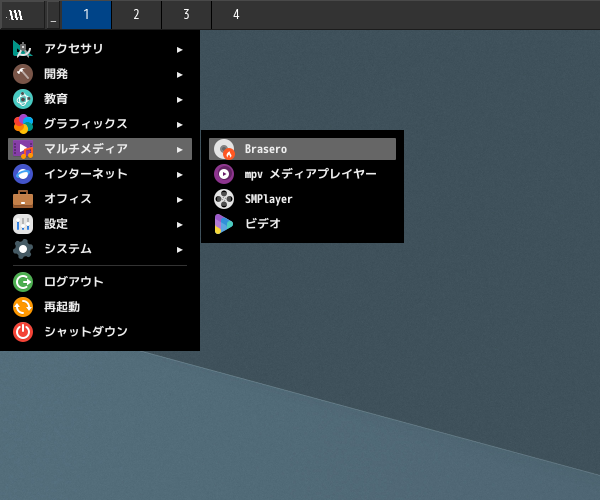Click the 教育 atom icon
The width and height of the screenshot is (600, 500).
point(23,99)
